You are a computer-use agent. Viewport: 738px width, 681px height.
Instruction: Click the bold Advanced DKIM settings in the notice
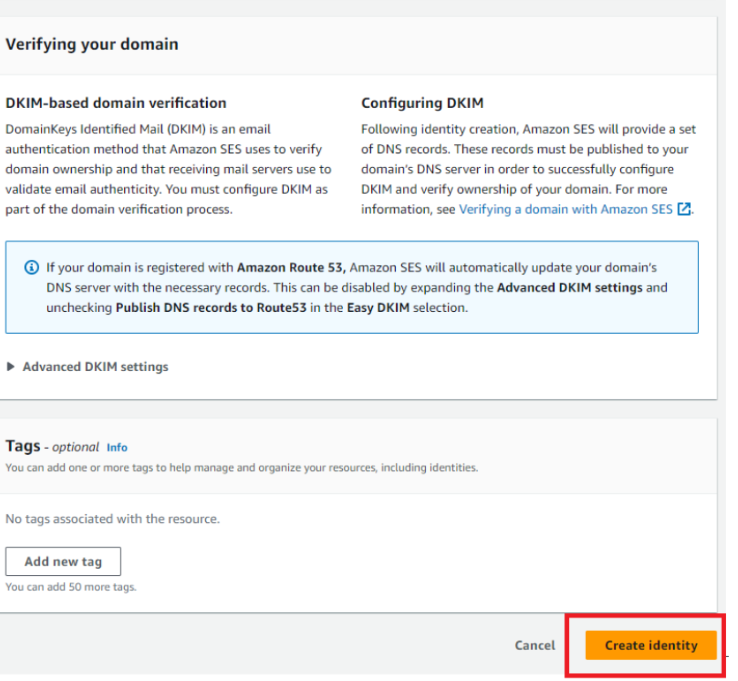click(570, 288)
